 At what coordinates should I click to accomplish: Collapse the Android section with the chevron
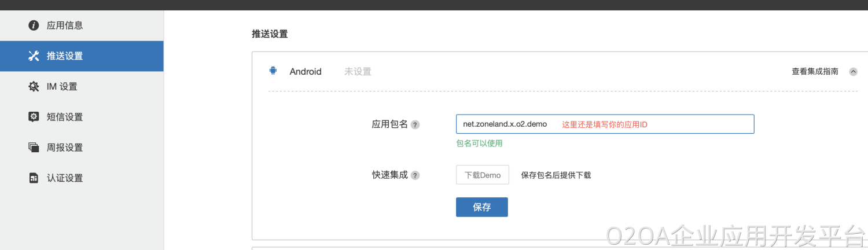853,72
